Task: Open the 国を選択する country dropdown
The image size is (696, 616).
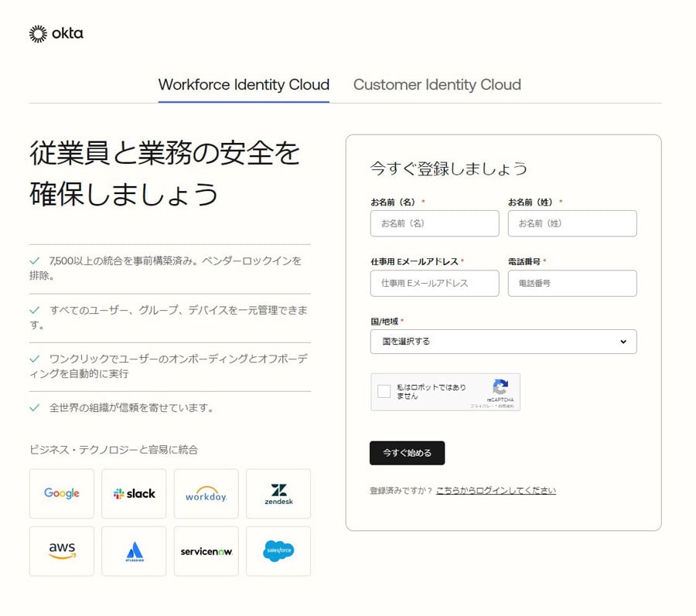Action: click(503, 342)
